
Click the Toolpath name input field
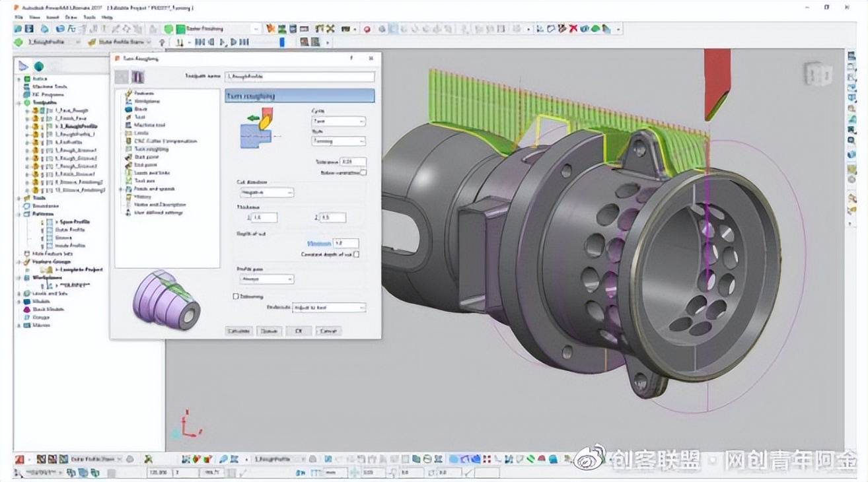299,77
